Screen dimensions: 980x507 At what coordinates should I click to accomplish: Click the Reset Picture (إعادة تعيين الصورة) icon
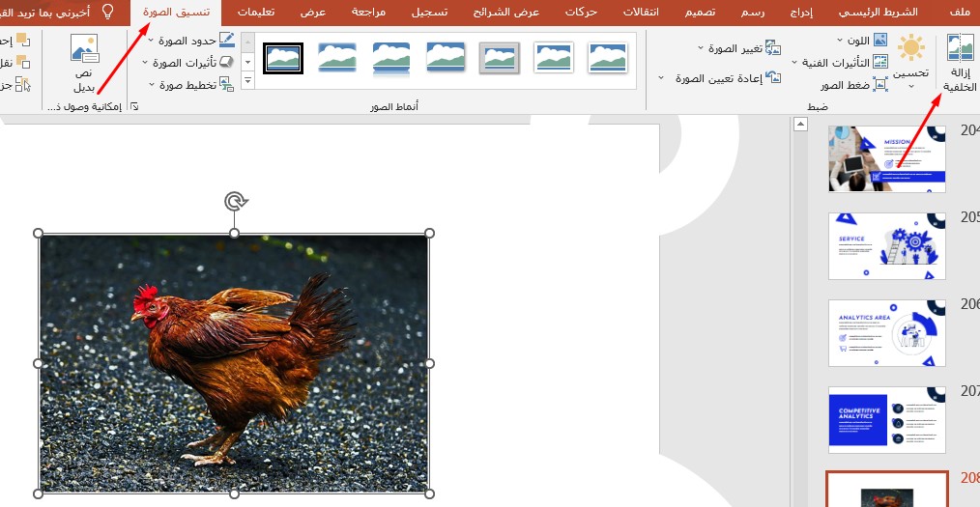click(773, 78)
